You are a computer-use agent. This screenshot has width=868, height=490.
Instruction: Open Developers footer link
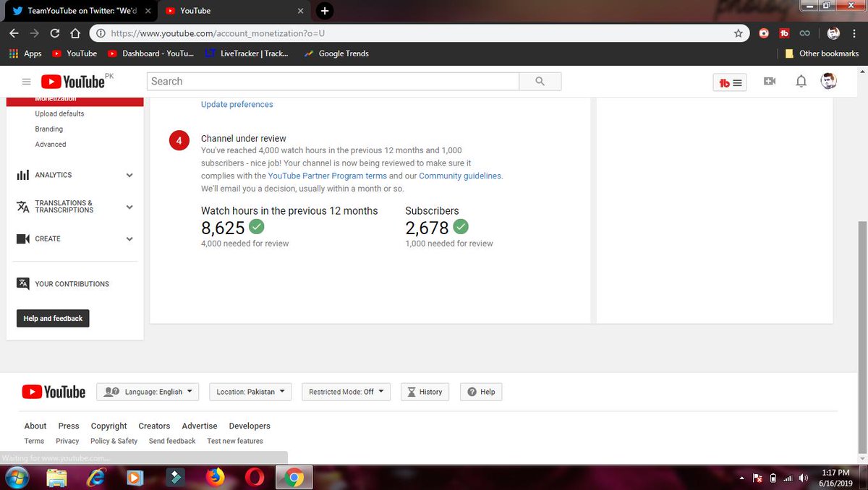coord(250,426)
